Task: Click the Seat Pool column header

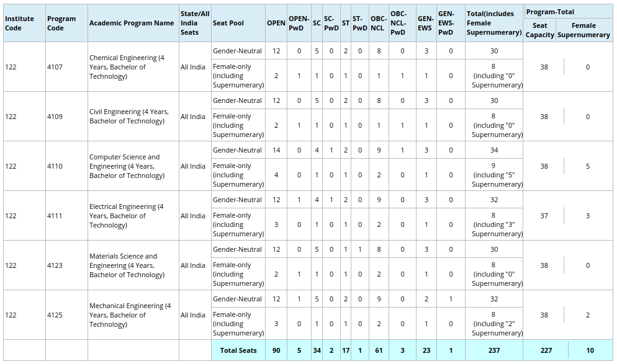Action: 228,24
